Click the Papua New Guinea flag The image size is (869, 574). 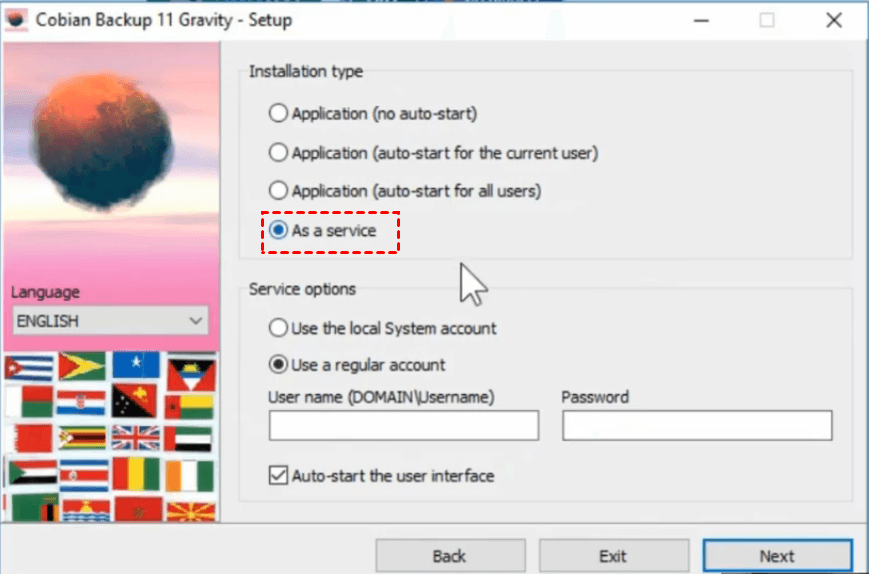134,401
